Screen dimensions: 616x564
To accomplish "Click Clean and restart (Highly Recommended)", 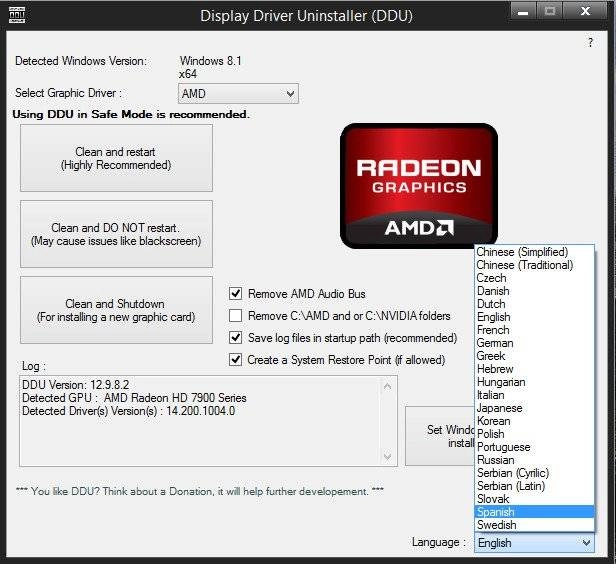I will coord(116,158).
